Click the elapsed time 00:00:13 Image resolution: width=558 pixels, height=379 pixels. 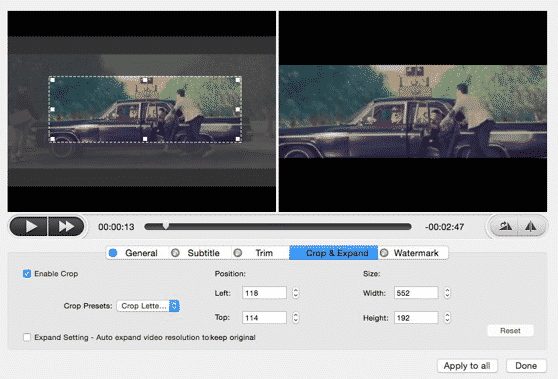pyautogui.click(x=116, y=227)
